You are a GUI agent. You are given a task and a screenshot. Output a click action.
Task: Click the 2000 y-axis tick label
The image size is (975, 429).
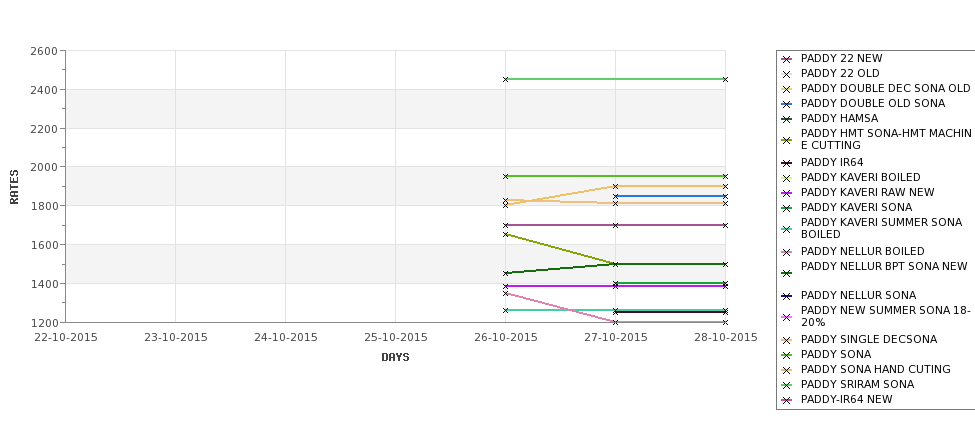(44, 167)
